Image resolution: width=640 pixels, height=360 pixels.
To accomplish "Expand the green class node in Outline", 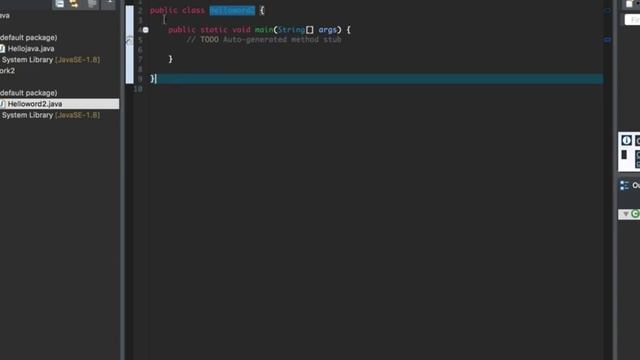I will coord(626,214).
